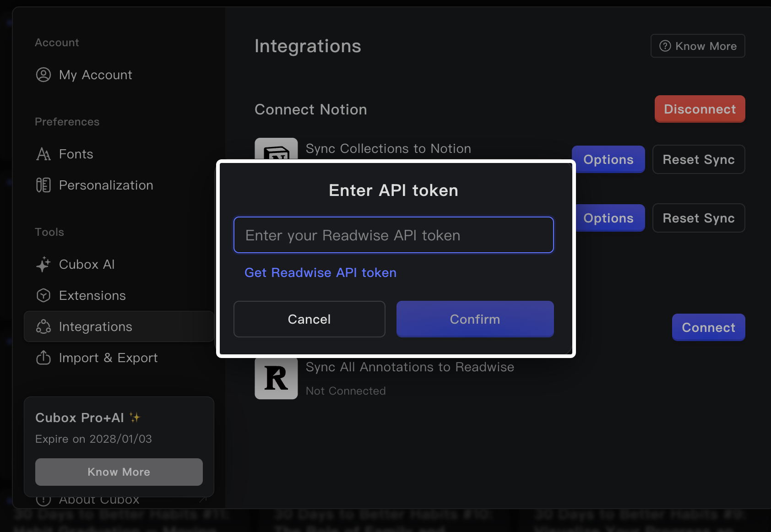Image resolution: width=771 pixels, height=532 pixels.
Task: Click the Personalization icon
Action: point(43,185)
